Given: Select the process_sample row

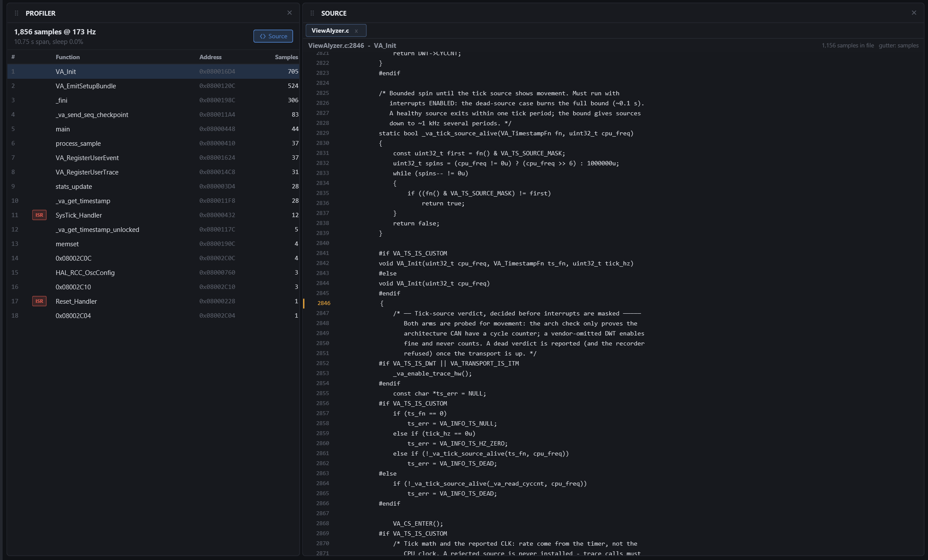Looking at the screenshot, I should point(153,143).
